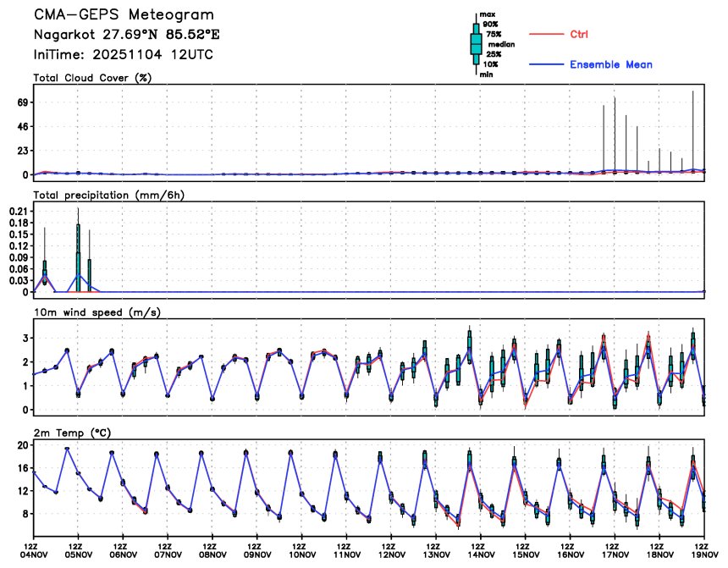Click temperature axis value 12
This screenshot has width=728, height=568.
[23, 491]
